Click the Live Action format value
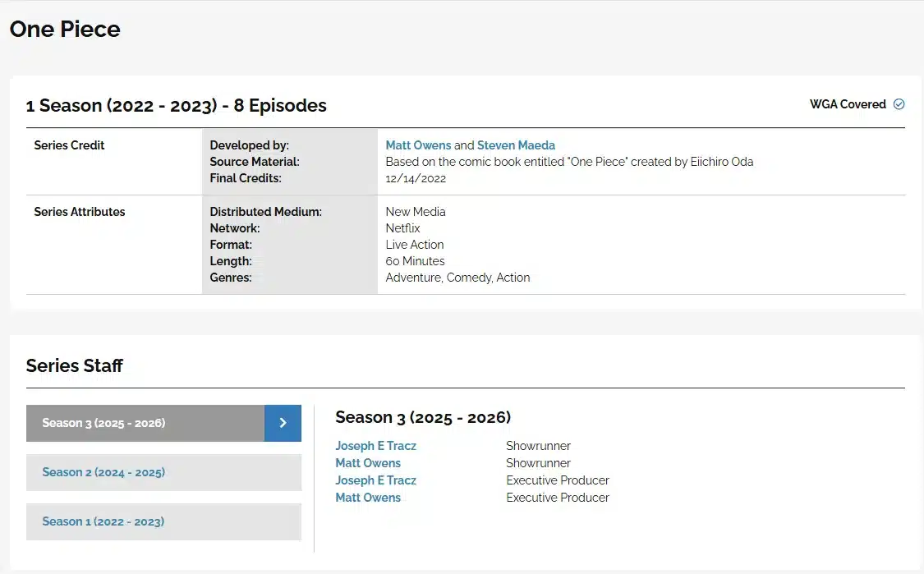924x574 pixels. click(415, 245)
